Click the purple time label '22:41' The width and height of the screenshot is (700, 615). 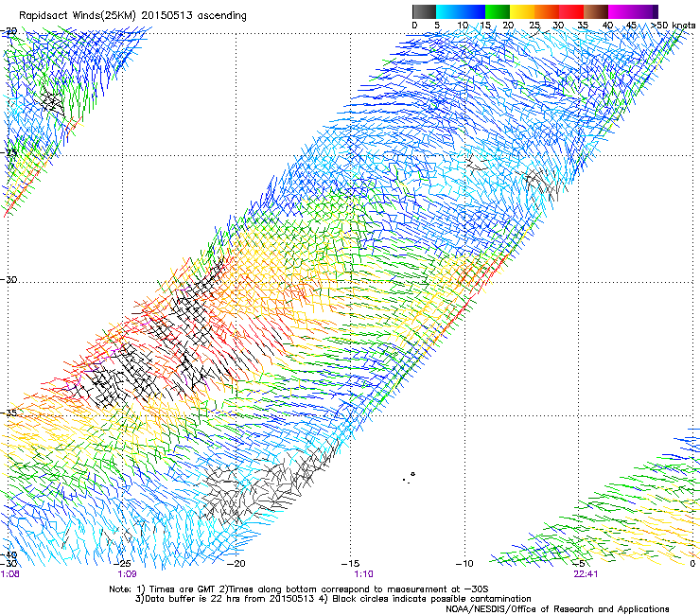[x=586, y=573]
